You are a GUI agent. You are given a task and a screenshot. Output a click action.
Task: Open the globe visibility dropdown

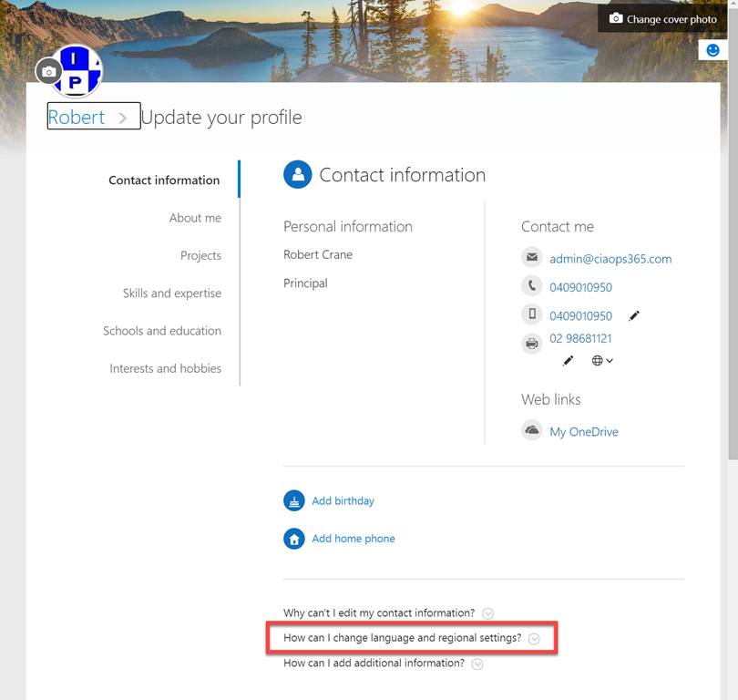[x=602, y=361]
